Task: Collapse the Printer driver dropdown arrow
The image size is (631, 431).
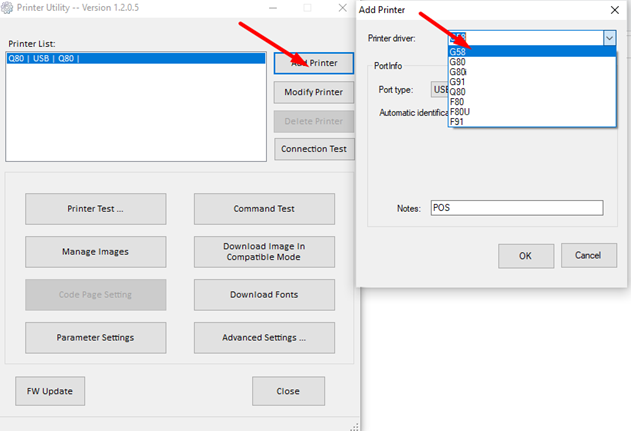Action: click(x=608, y=38)
